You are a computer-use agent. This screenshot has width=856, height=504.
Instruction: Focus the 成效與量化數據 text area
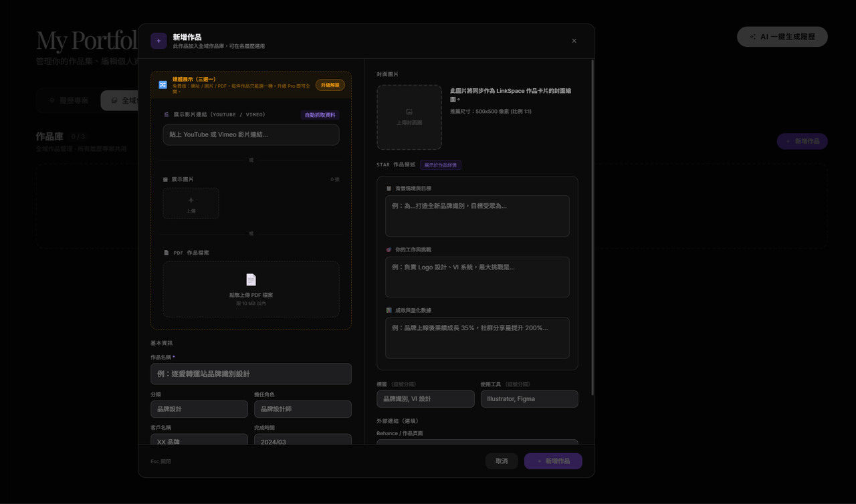point(477,338)
